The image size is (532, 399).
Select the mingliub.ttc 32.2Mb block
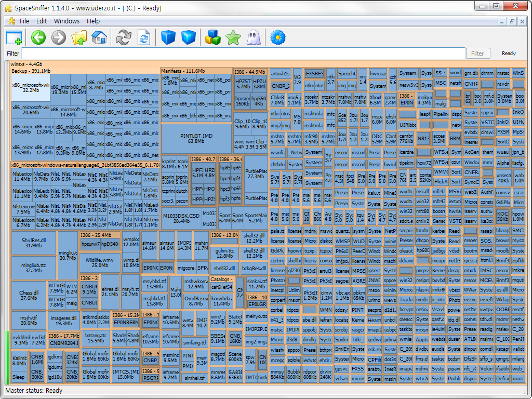[x=34, y=268]
